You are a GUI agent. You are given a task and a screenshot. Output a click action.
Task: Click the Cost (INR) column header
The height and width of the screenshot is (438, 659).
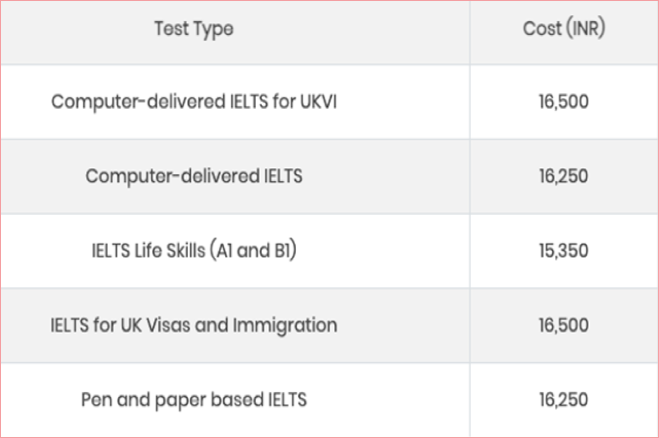pos(564,30)
